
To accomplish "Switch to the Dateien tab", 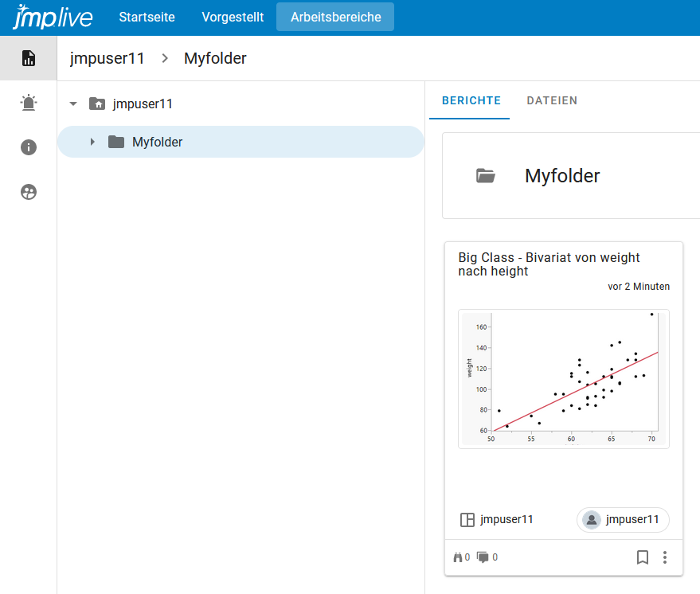I will (552, 101).
